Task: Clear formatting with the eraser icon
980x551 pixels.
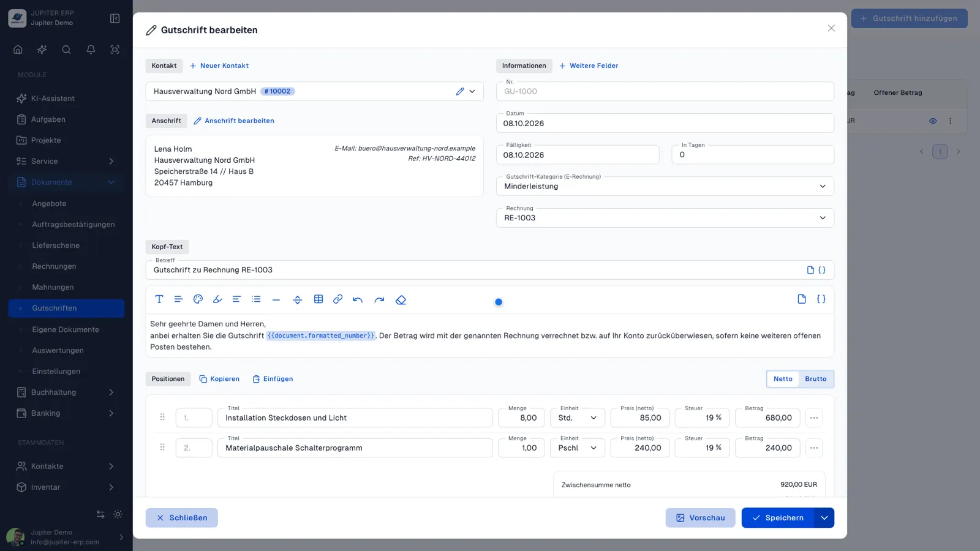Action: point(401,299)
